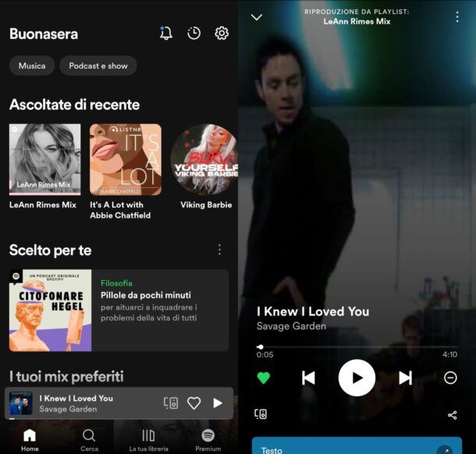The image size is (476, 454).
Task: Play the track from the mini player
Action: click(x=218, y=403)
